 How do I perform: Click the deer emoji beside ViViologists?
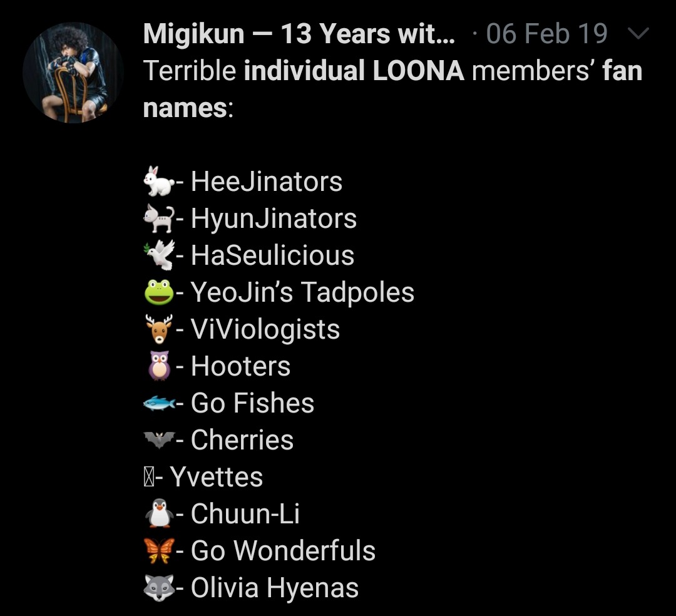(x=158, y=329)
